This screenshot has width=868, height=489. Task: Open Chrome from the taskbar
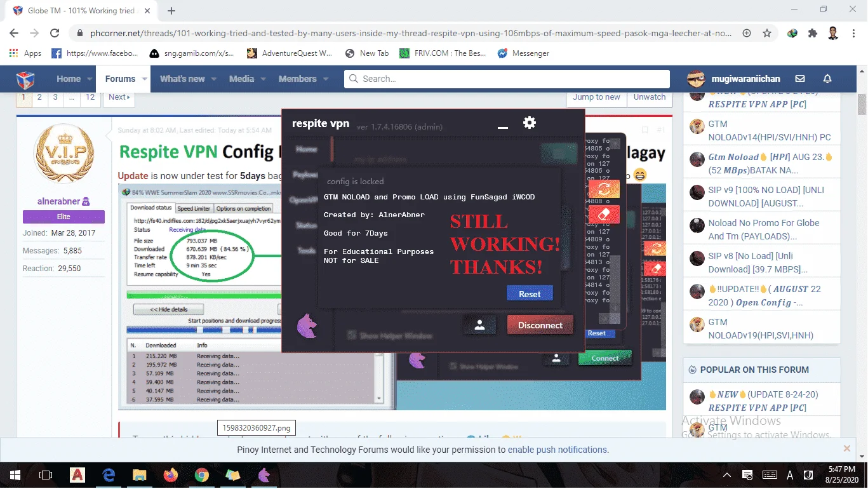pyautogui.click(x=202, y=474)
